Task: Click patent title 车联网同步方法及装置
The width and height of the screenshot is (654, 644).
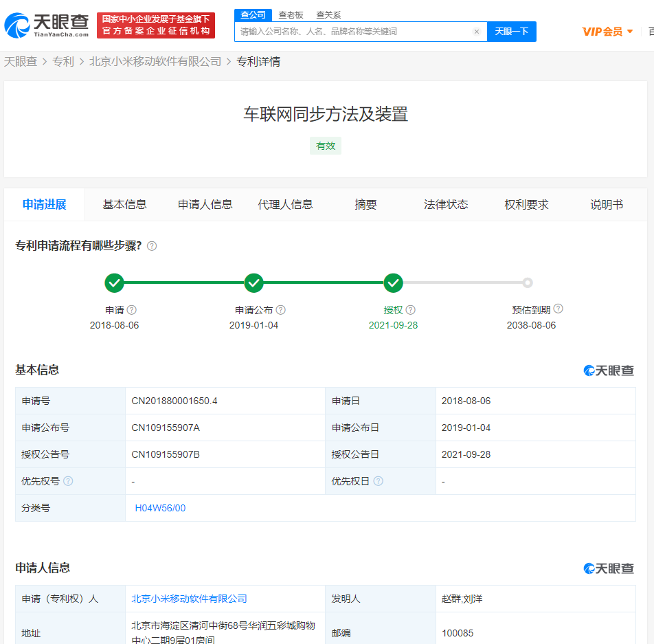Action: click(326, 114)
